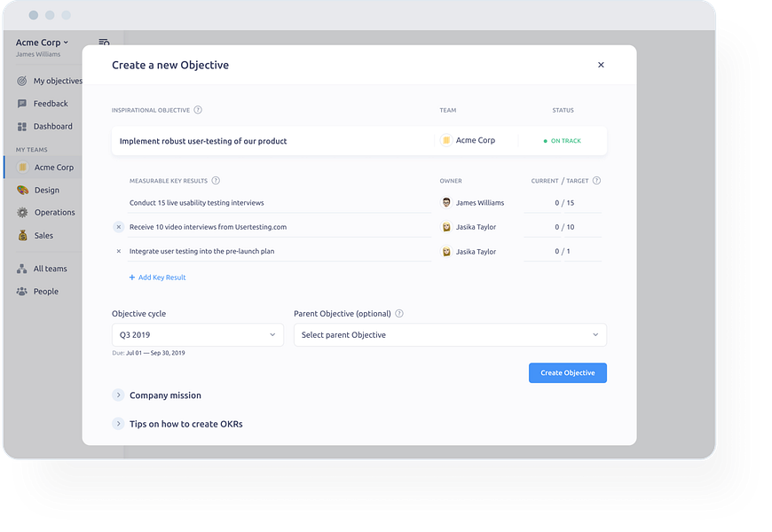Click the Sales money bag icon
772x532 pixels.
tap(23, 235)
